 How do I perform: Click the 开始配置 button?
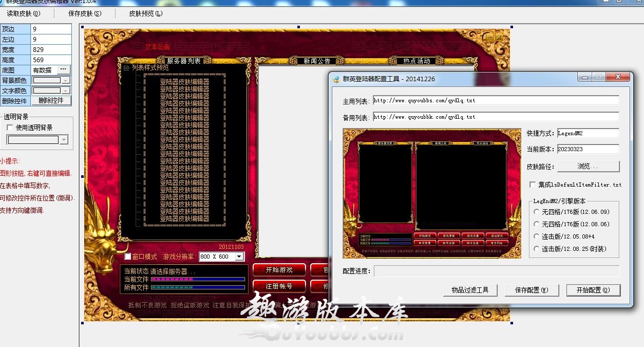tap(593, 290)
